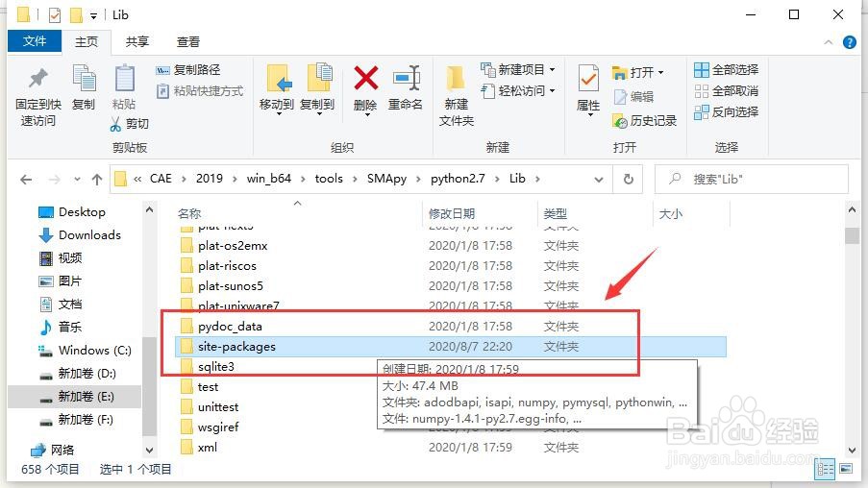Image resolution: width=868 pixels, height=488 pixels.
Task: Click tools in the address breadcrumb
Action: (x=329, y=179)
